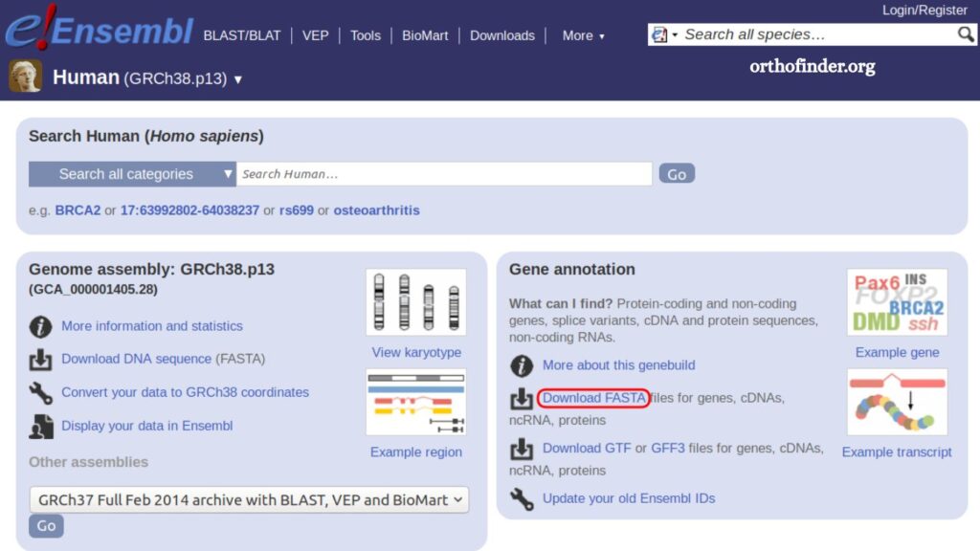Click More about this genebuild link

(x=619, y=365)
